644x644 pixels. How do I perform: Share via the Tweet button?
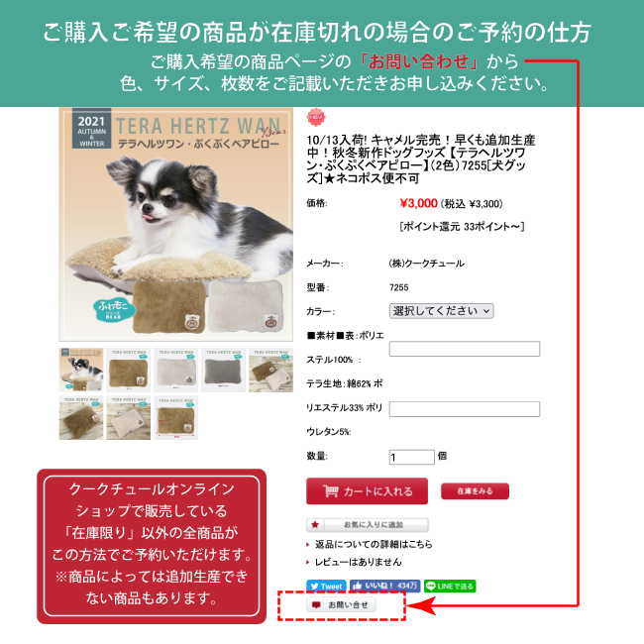pyautogui.click(x=326, y=587)
